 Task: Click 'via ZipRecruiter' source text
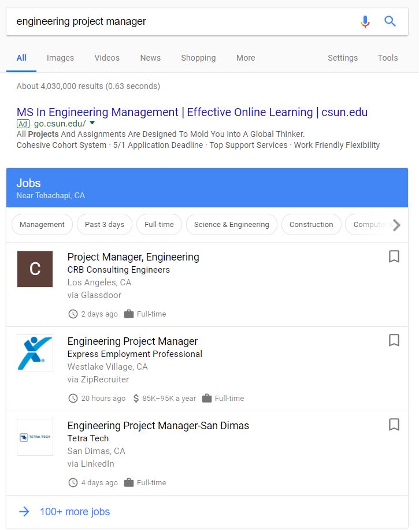(x=98, y=380)
